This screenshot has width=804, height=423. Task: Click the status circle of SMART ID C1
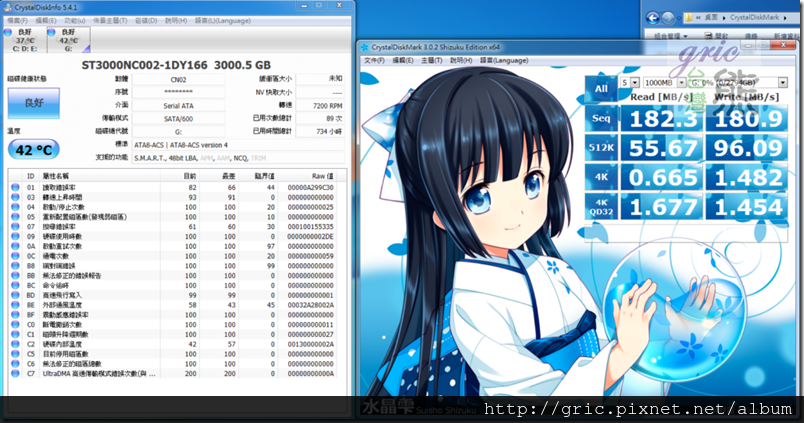pos(15,334)
